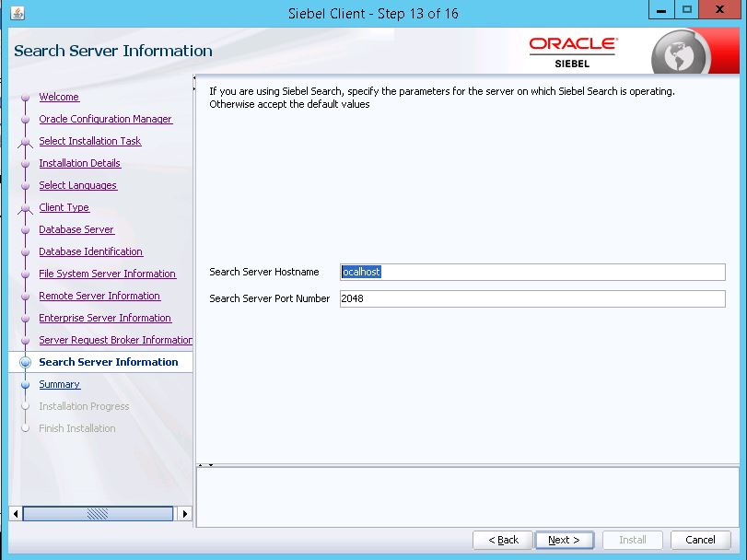This screenshot has width=747, height=560.
Task: Jump to Select Installation Task step
Action: pyautogui.click(x=89, y=141)
